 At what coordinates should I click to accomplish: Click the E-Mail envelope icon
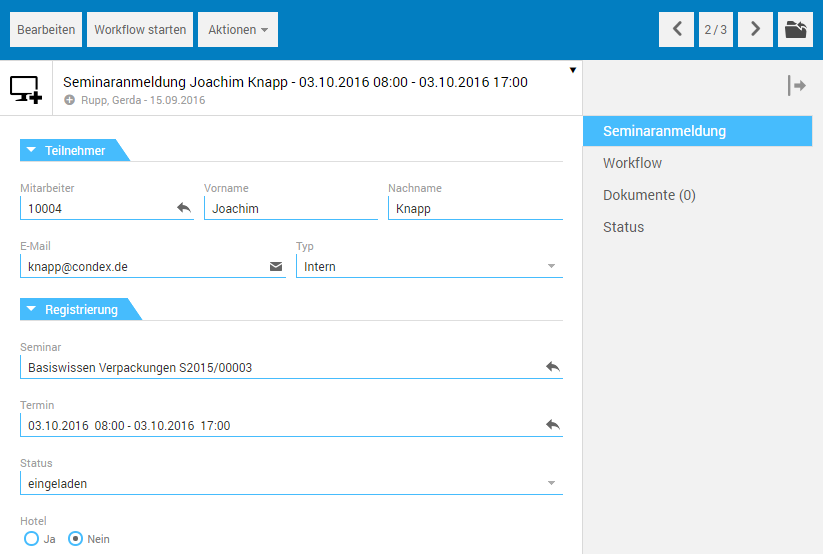pyautogui.click(x=276, y=267)
